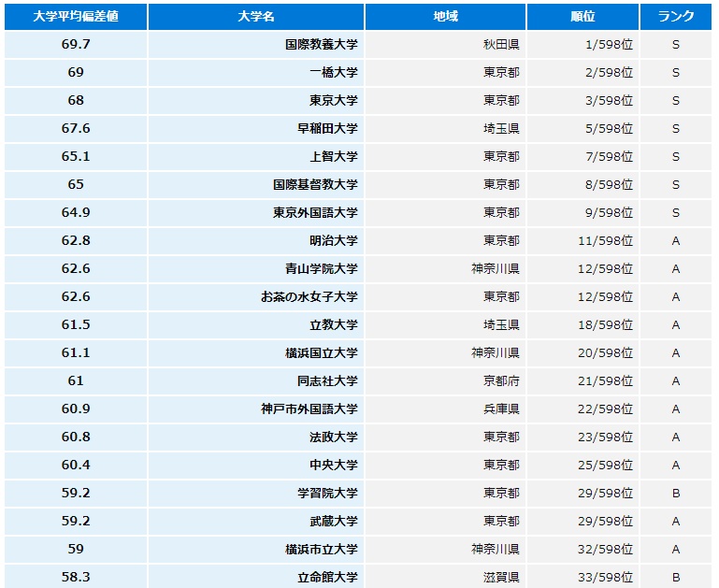The width and height of the screenshot is (719, 588).
Task: Select the 立命館大学 name cell
Action: (256, 577)
